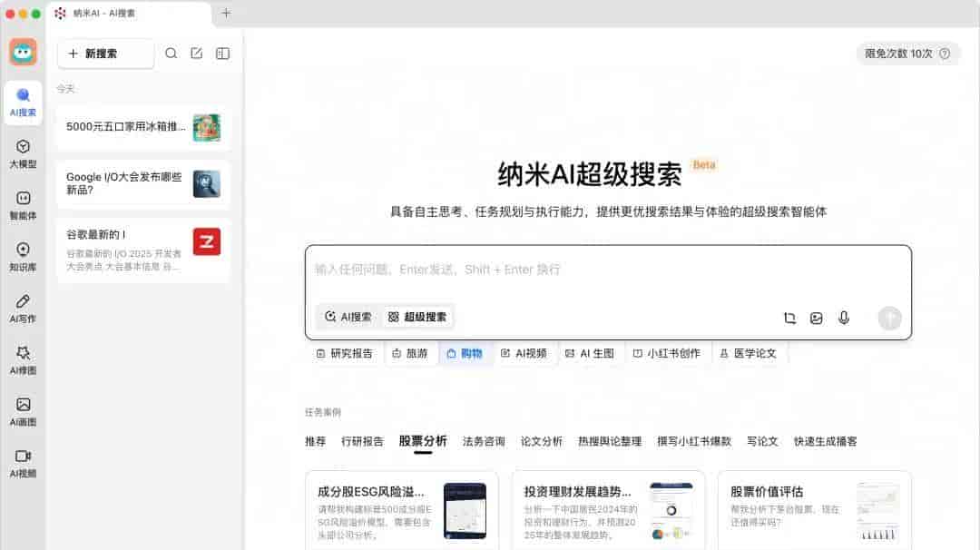Click the 旅游 shortcut chip
This screenshot has height=550, width=980.
(x=410, y=353)
